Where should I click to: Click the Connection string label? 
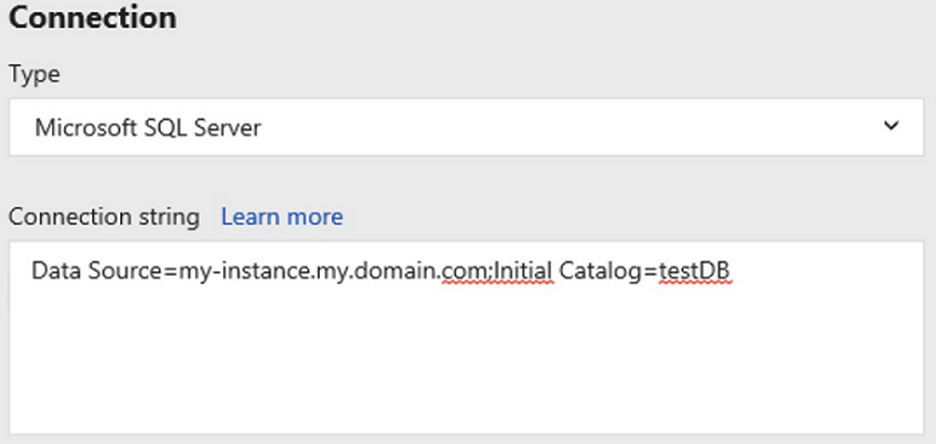pyautogui.click(x=104, y=217)
